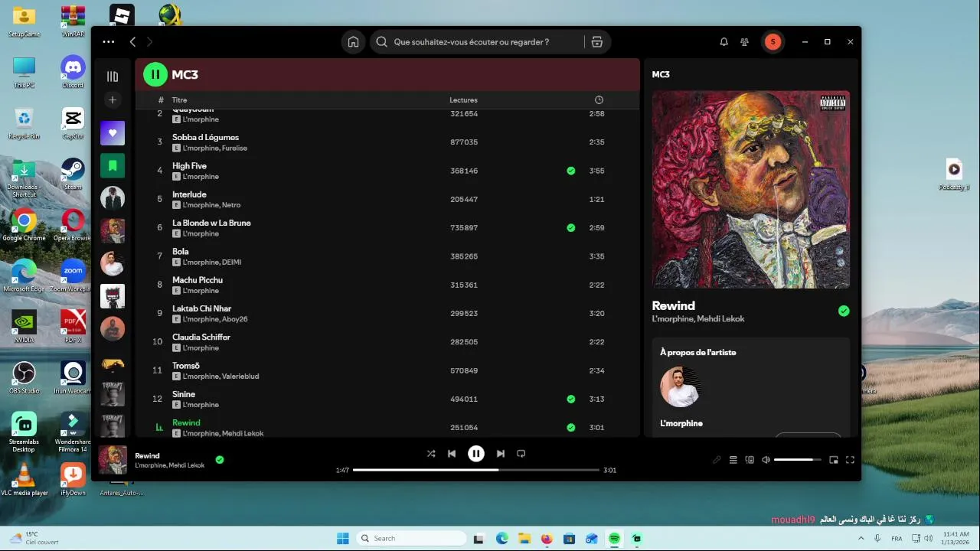Open the Spotify three-dots main menu
Screen dimensions: 980x551
(x=109, y=42)
